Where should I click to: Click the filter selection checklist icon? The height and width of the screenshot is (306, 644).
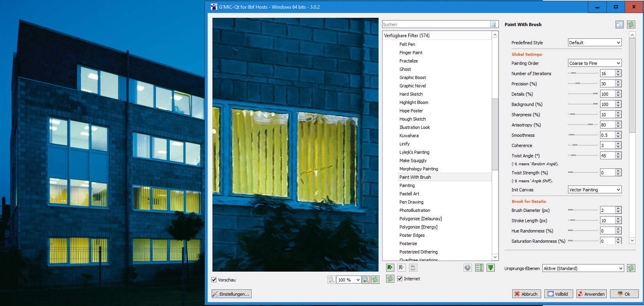479,268
